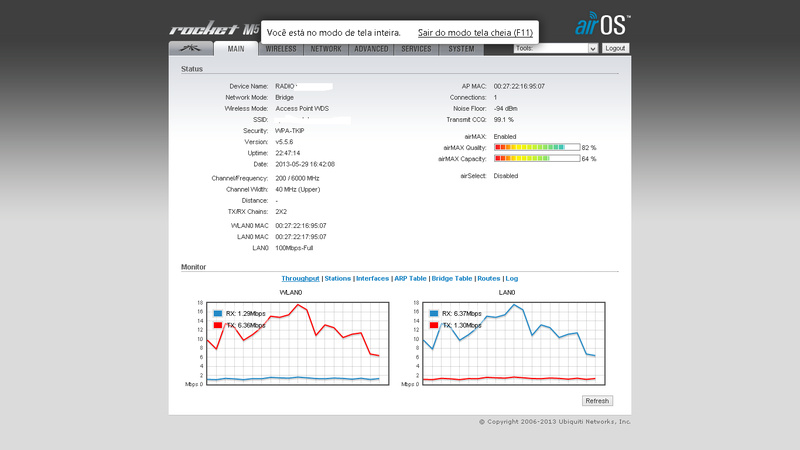Viewport: 800px width, 450px height.
Task: Click the 200 / 6000 MHz value
Action: (x=297, y=179)
